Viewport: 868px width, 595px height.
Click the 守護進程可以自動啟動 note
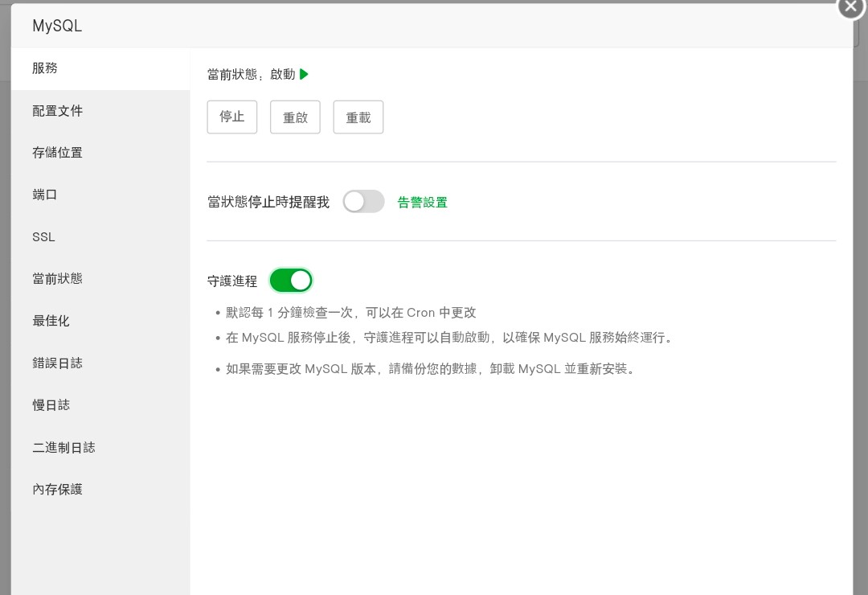[x=449, y=338]
